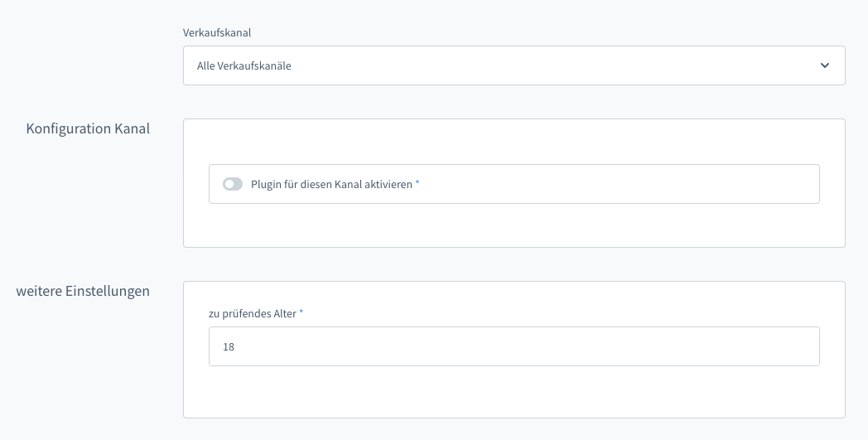Focus the 'zu prüfendes Alter' input field
This screenshot has height=440, width=868.
514,346
